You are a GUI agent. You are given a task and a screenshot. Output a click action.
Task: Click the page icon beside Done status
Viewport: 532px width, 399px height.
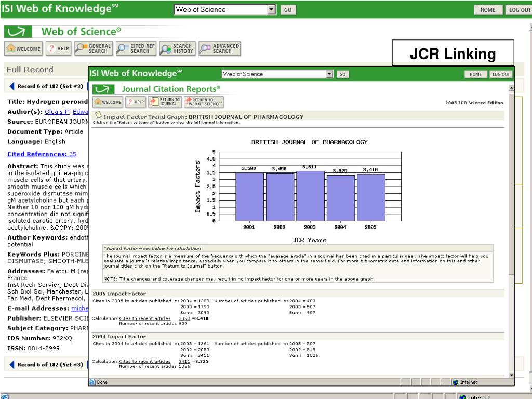[x=92, y=382]
